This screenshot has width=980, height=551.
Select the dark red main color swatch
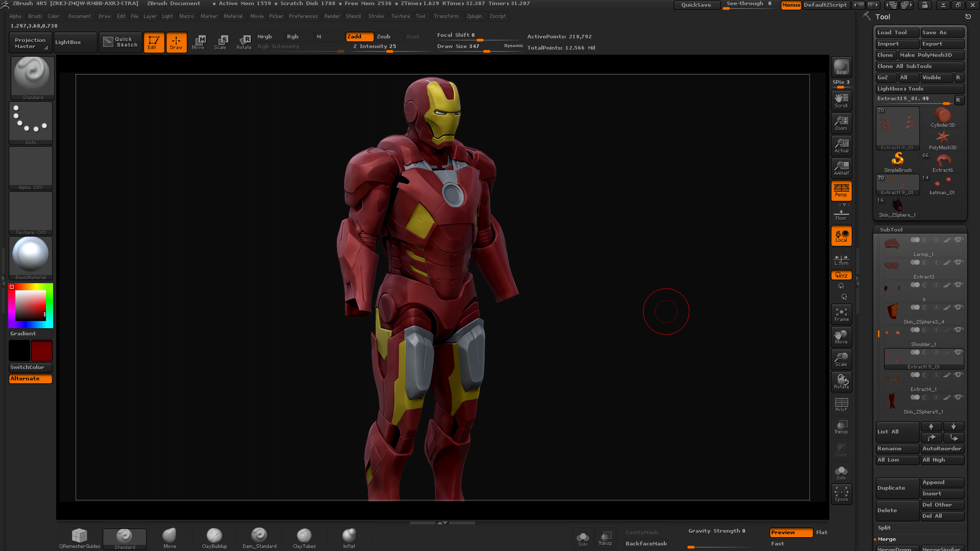[41, 351]
